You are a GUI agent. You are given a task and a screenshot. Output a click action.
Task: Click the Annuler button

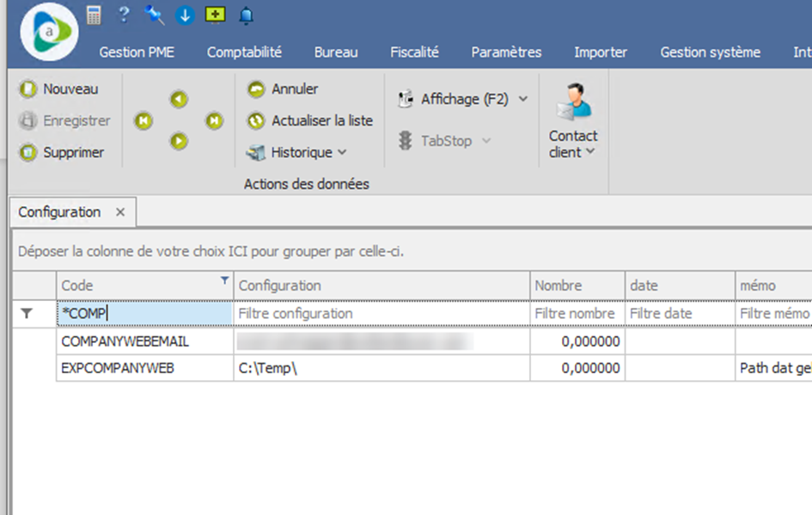pos(282,89)
